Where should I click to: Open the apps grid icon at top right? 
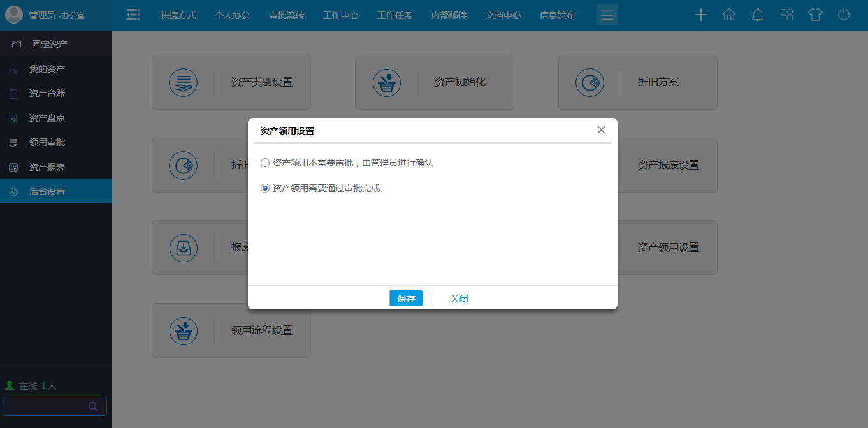click(x=786, y=15)
